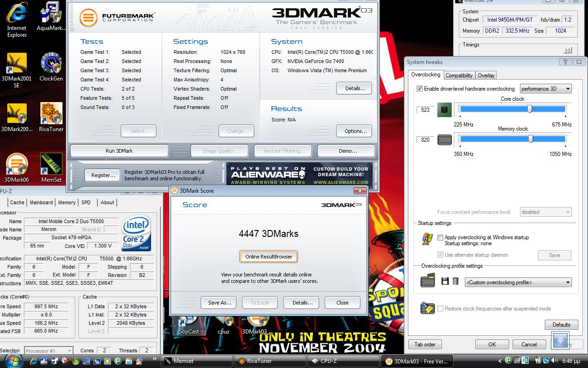Open the About tab in CPU-Z

click(107, 202)
